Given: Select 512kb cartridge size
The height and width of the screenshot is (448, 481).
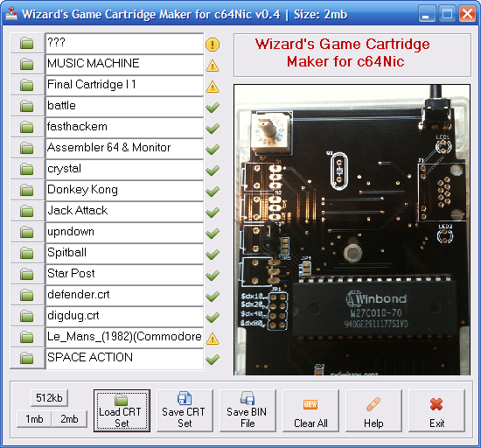Looking at the screenshot, I should click(49, 397).
